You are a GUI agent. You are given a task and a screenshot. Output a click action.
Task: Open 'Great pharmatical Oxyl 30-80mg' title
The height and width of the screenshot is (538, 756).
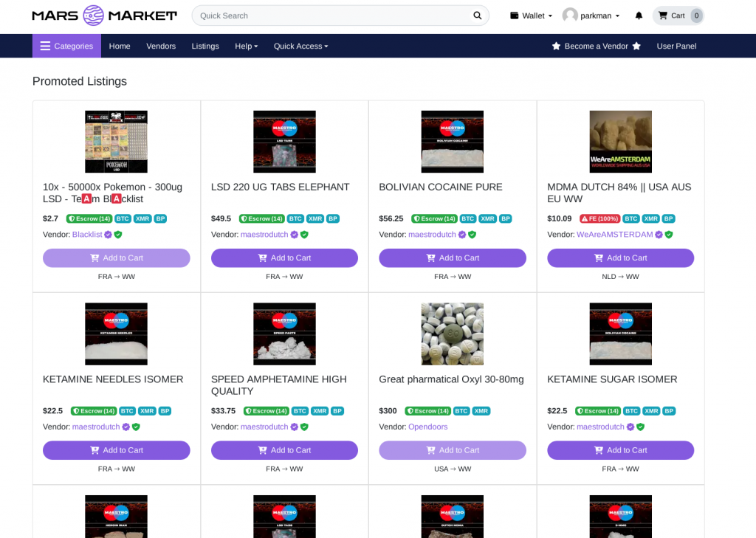click(x=451, y=379)
